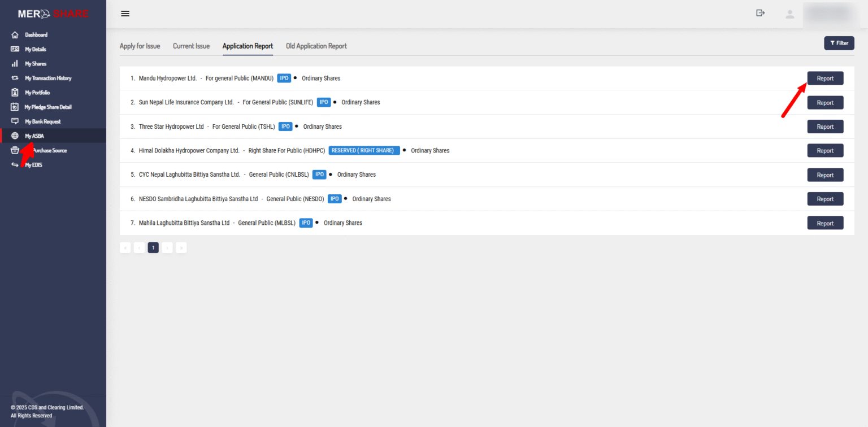Open Report for Mandu Hydropower Ltd.
This screenshot has height=427, width=868.
[825, 79]
